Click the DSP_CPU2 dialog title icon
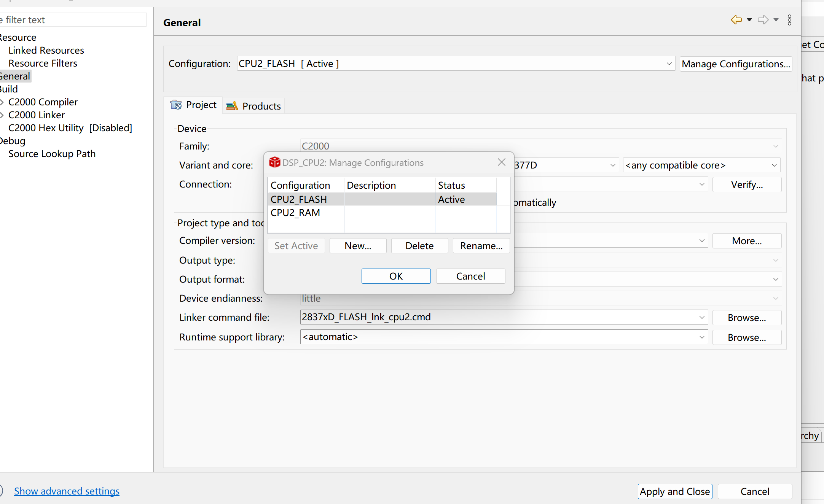Viewport: 824px width, 504px height. (x=274, y=162)
